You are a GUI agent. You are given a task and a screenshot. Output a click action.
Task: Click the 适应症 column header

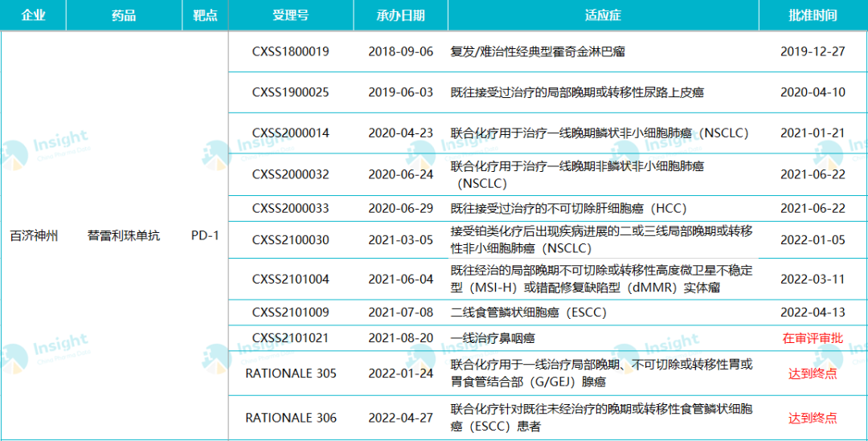tap(602, 15)
